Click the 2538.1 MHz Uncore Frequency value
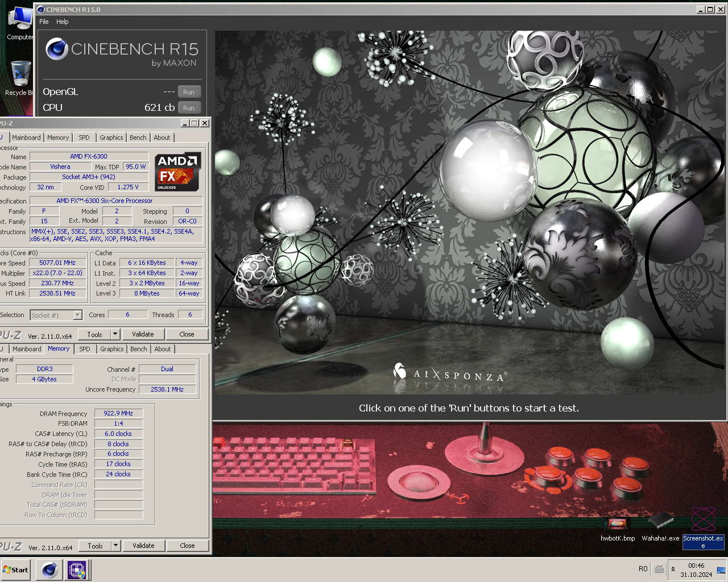 [x=167, y=389]
